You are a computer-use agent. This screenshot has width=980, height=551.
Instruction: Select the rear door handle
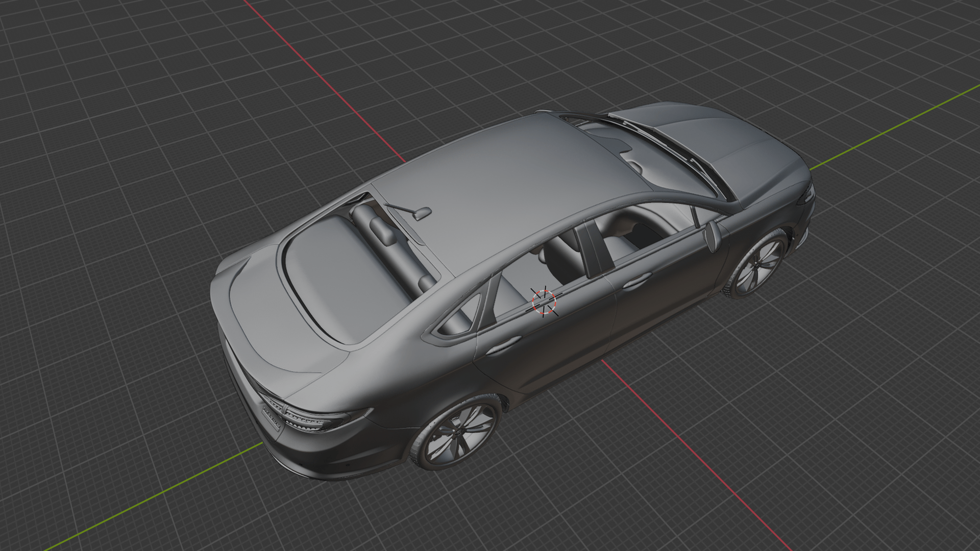[x=505, y=346]
